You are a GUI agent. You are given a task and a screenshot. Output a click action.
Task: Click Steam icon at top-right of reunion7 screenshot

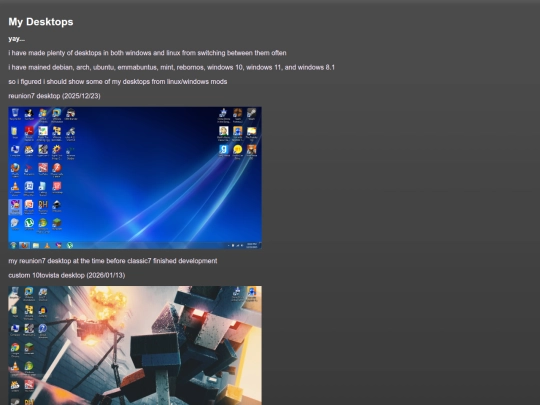[x=251, y=114]
